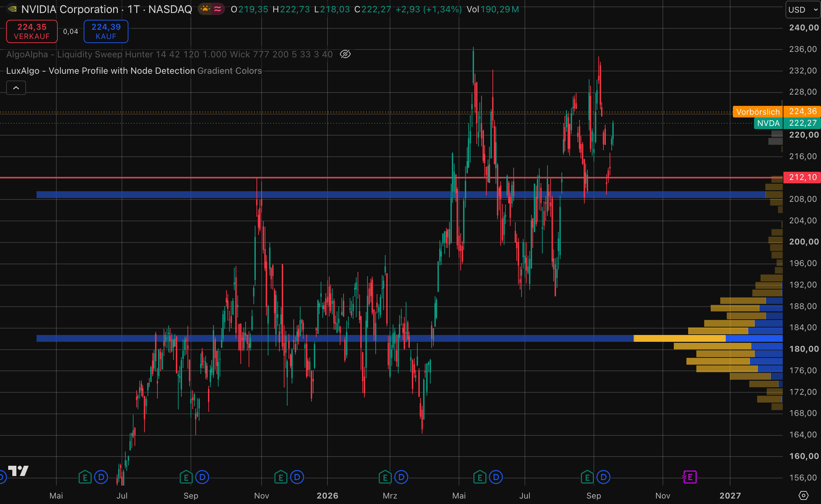Click the price change +2,93 (+1,34%)

pos(429,9)
